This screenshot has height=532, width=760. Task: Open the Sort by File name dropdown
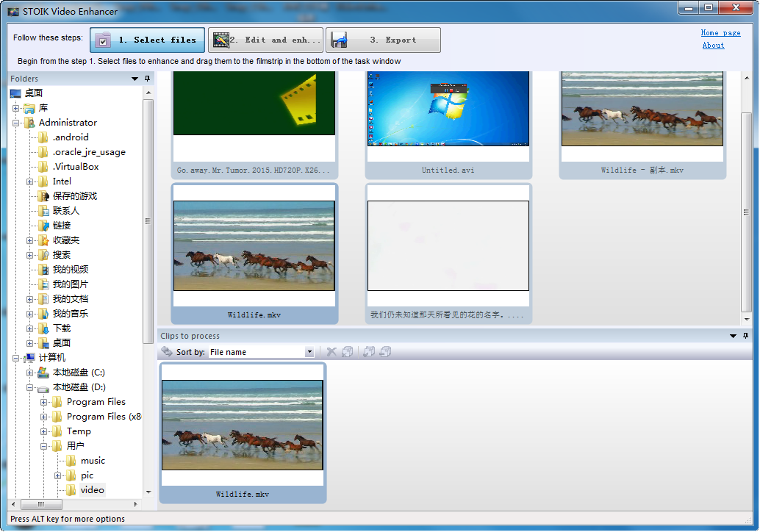click(x=309, y=352)
